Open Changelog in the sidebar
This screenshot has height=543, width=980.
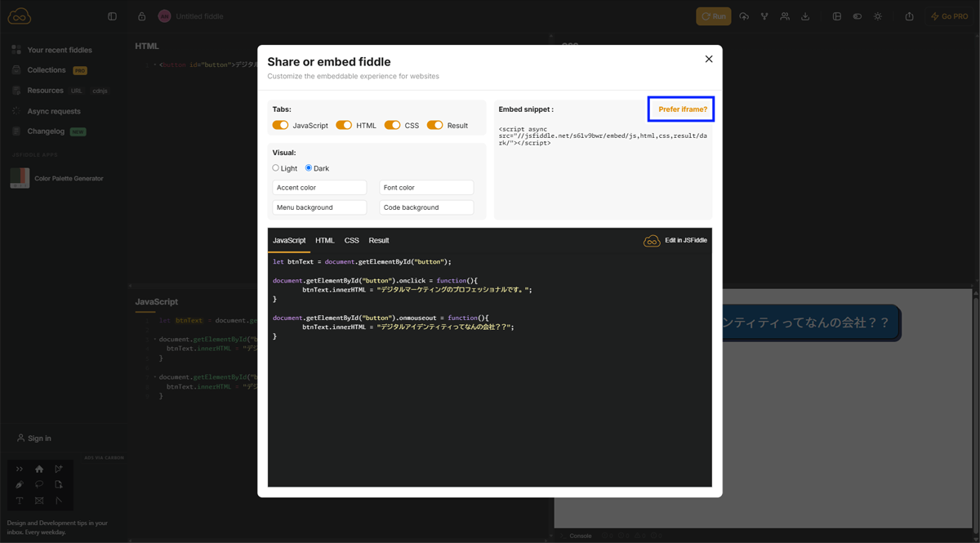pyautogui.click(x=46, y=131)
